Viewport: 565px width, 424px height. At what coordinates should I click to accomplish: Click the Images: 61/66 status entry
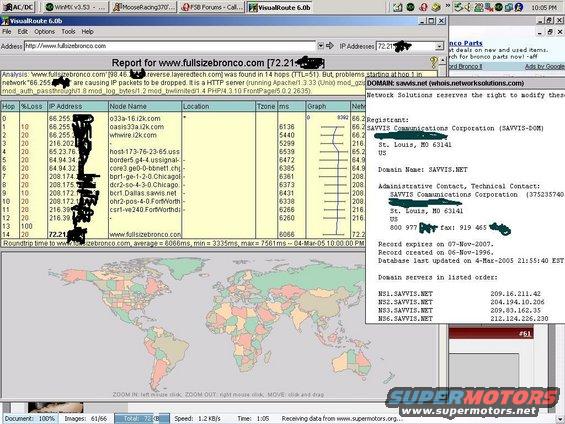[x=85, y=419]
